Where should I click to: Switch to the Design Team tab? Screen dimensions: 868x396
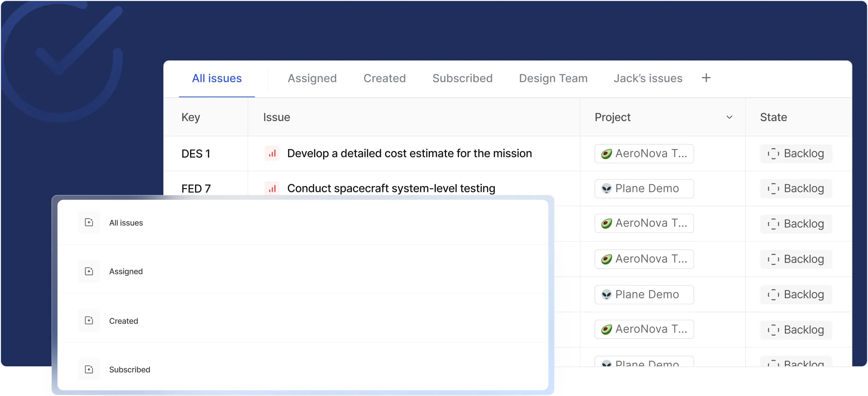(x=553, y=78)
